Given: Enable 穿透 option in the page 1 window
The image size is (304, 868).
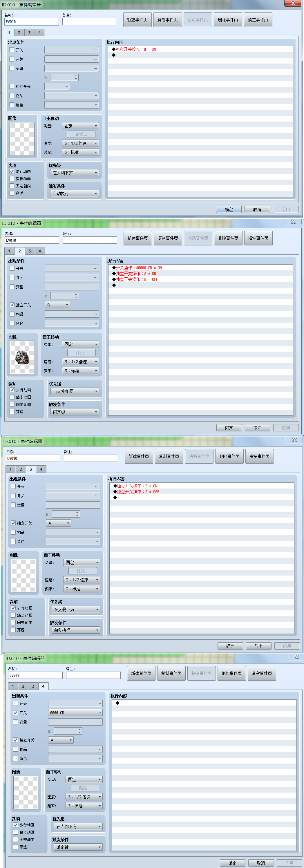Looking at the screenshot, I should 12,193.
